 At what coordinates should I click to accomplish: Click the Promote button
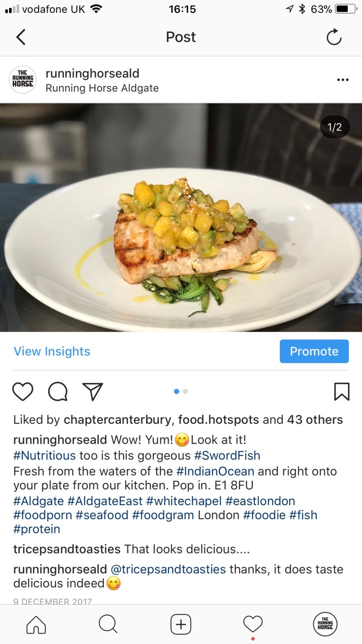tap(314, 352)
